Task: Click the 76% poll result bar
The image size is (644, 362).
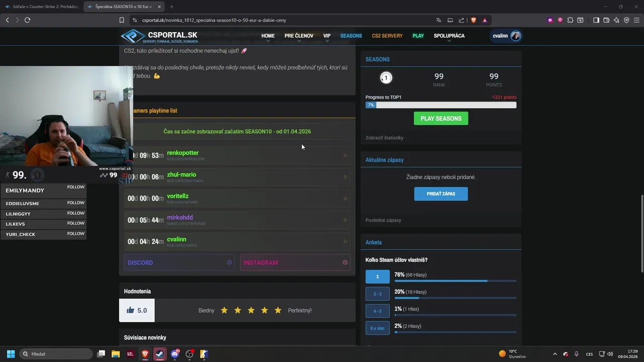Action: 455,281
